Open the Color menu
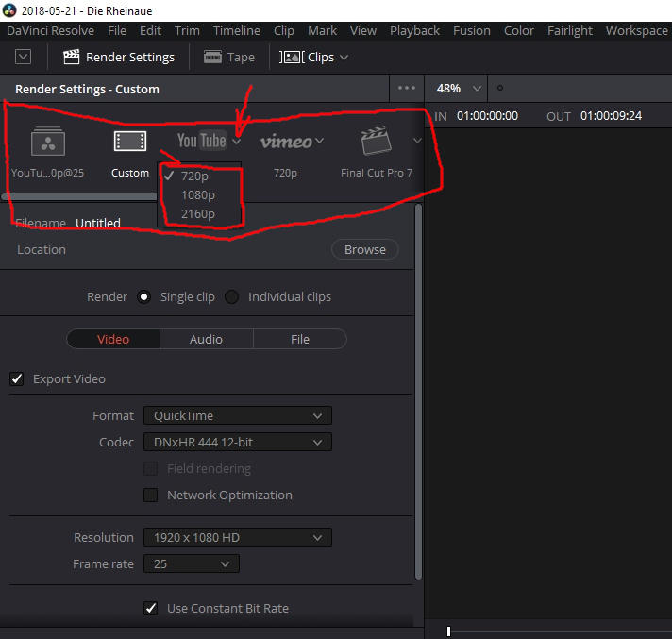 [519, 31]
